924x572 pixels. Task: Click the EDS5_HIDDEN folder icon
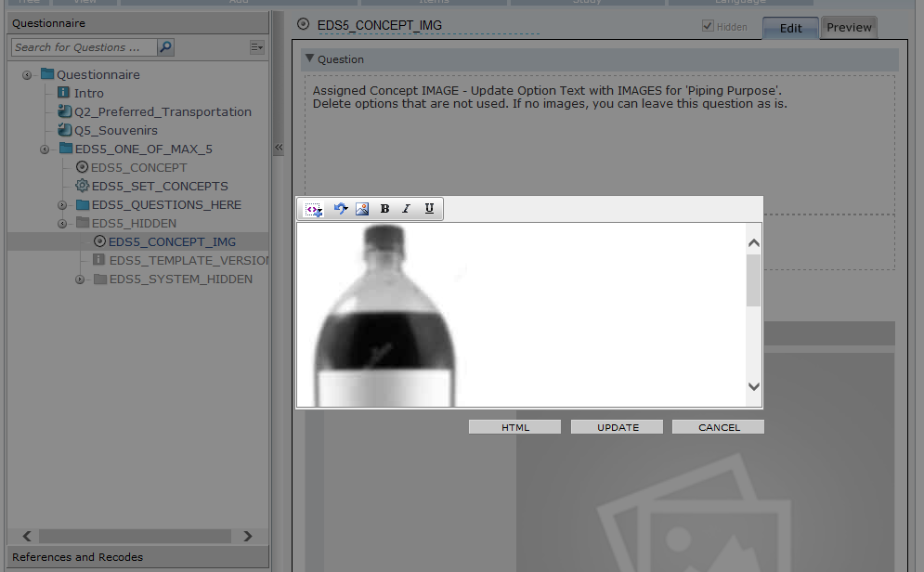[83, 223]
